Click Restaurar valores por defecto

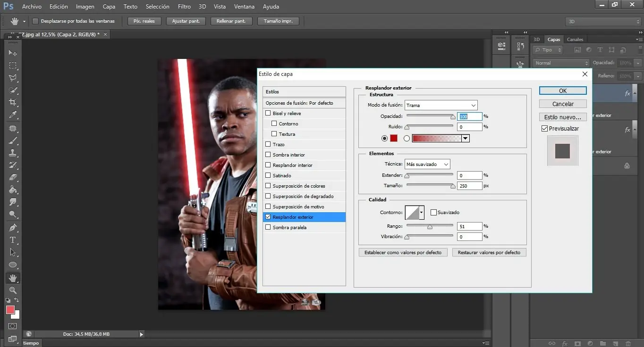point(489,253)
